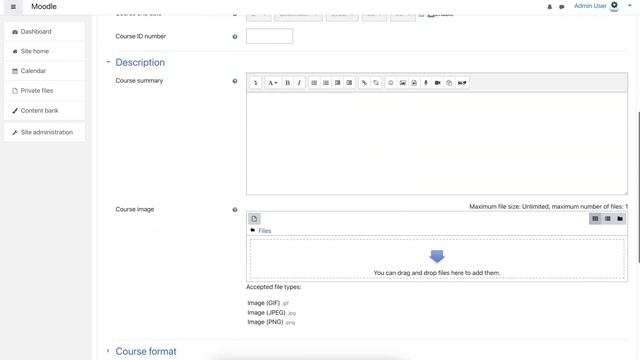Screen dimensions: 640x360
Task: Insert H5P content via toolbar
Action: pyautogui.click(x=462, y=83)
